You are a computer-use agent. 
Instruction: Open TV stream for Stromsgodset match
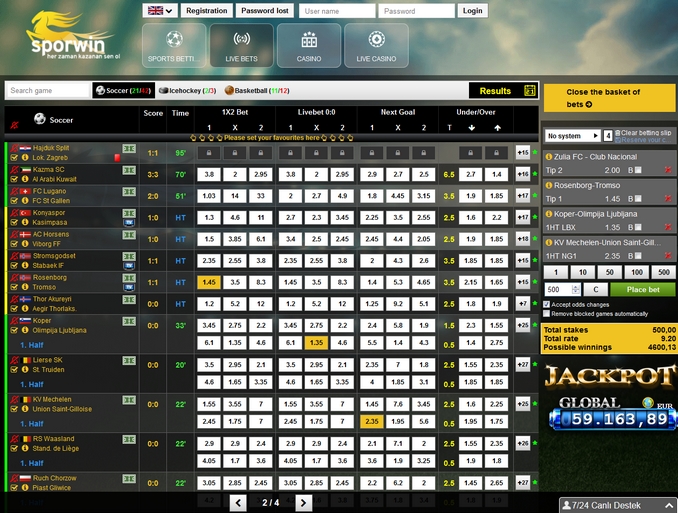tap(129, 266)
